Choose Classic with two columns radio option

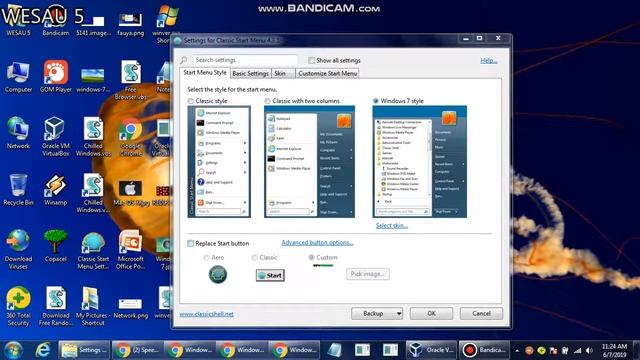[267, 101]
